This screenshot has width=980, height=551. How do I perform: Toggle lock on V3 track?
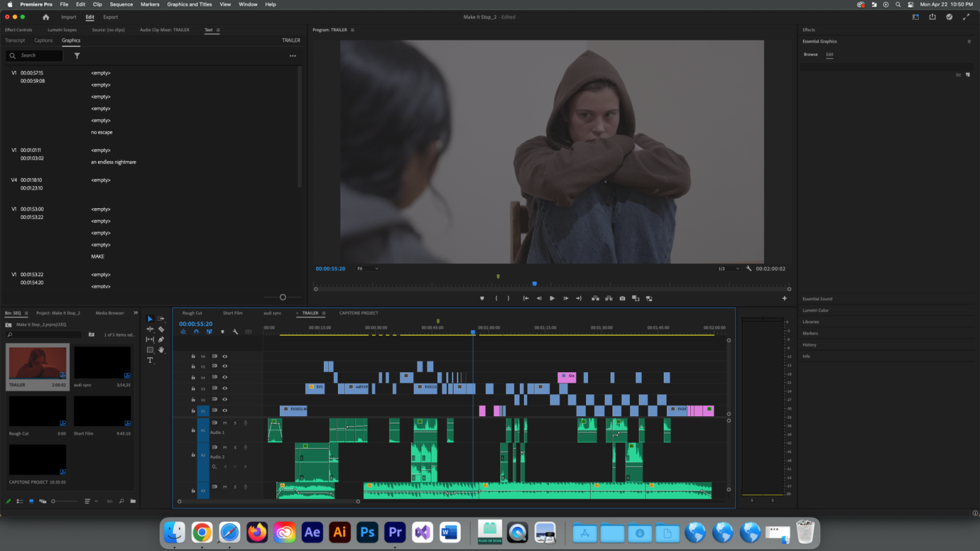(193, 388)
